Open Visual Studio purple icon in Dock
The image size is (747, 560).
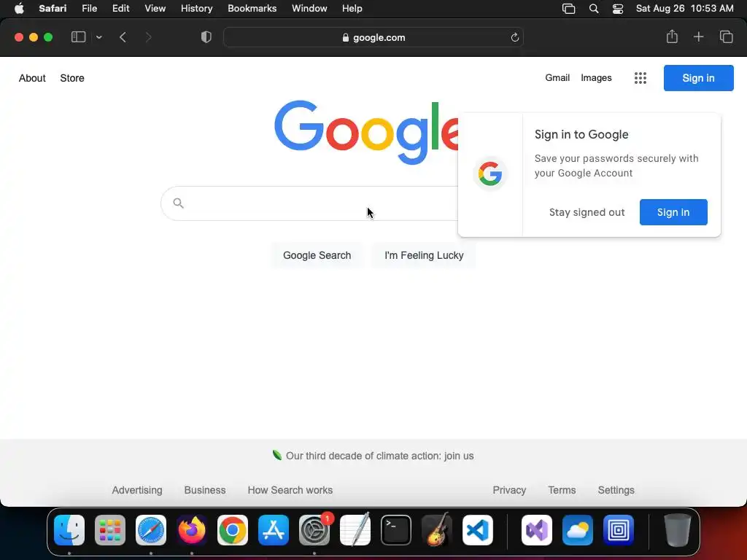click(537, 530)
